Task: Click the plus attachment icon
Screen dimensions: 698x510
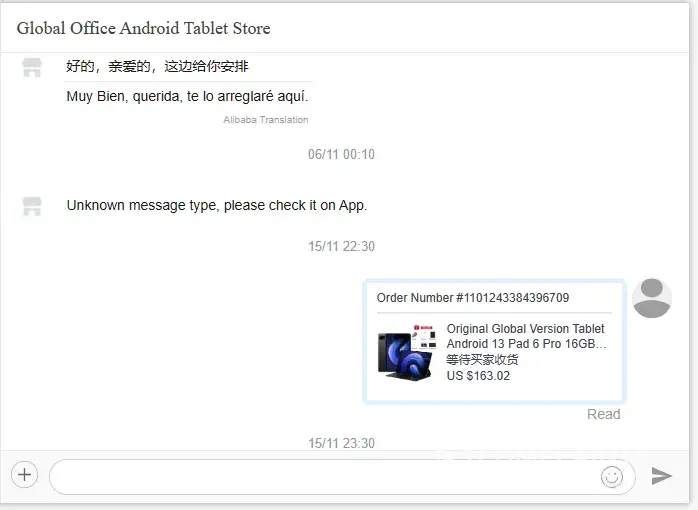Action: click(x=25, y=475)
